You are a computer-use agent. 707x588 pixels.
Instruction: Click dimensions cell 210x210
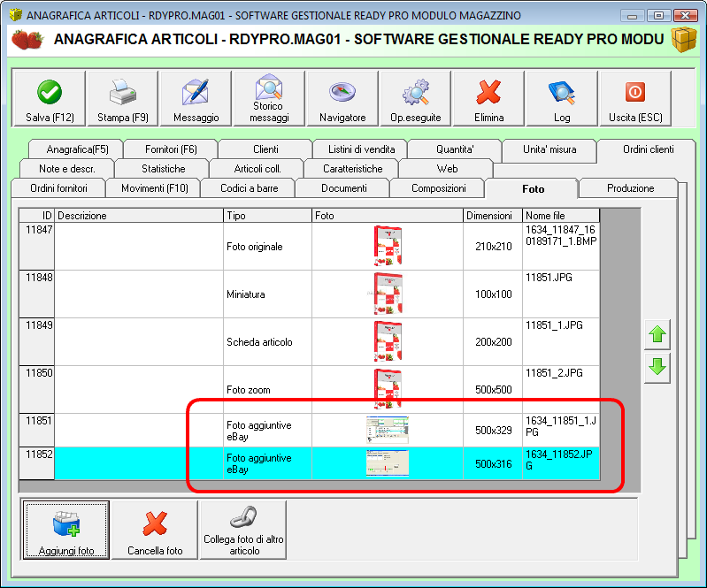point(492,246)
